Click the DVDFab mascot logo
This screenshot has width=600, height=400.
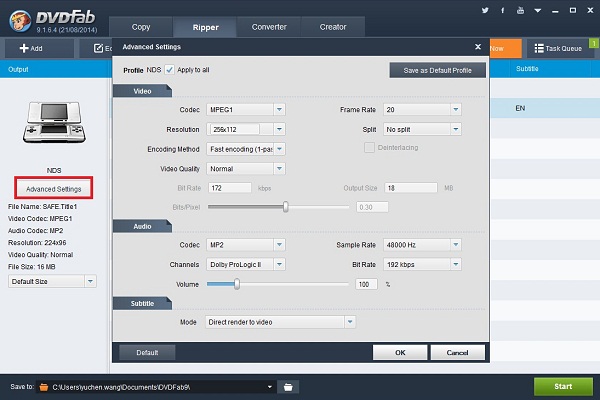20,21
